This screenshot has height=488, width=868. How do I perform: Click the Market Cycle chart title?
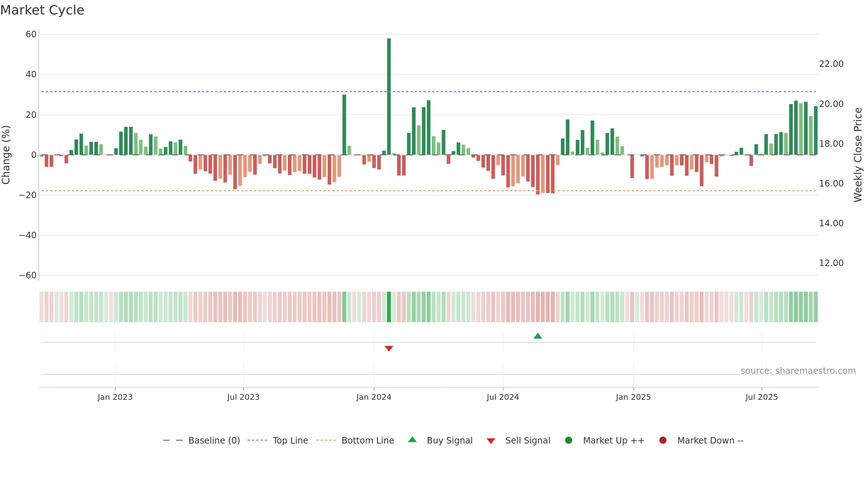[x=42, y=10]
